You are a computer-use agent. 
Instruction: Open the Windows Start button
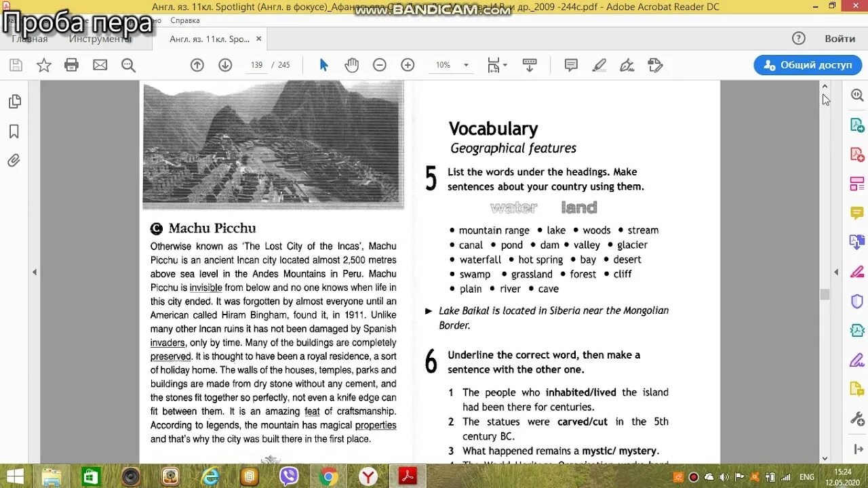point(15,476)
